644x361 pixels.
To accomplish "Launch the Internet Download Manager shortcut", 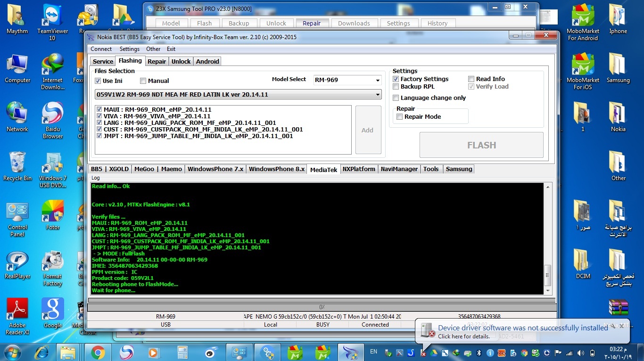I will pos(53,72).
